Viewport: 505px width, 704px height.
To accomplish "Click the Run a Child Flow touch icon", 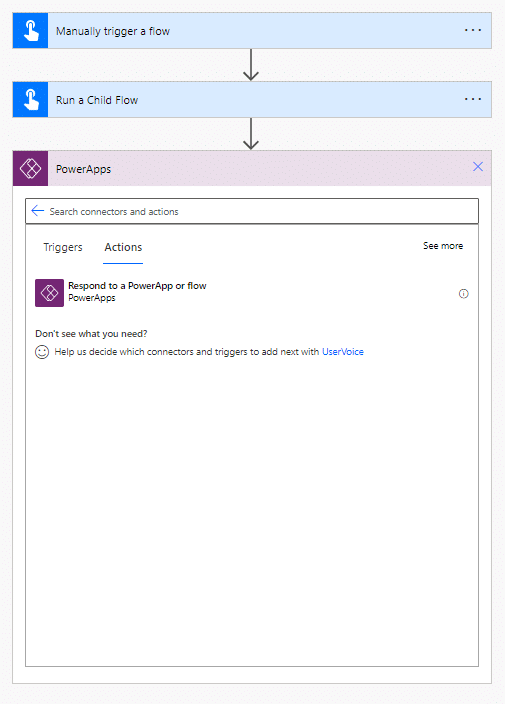I will tap(31, 100).
